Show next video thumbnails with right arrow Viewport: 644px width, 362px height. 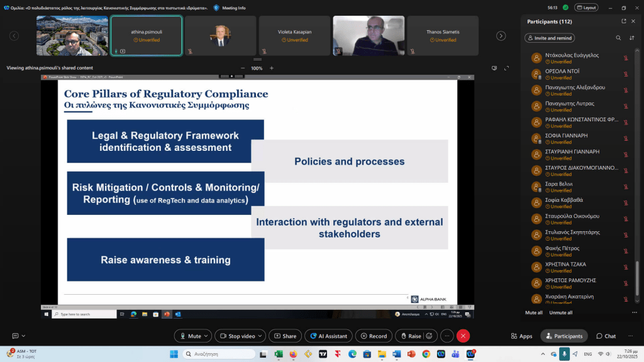[501, 36]
